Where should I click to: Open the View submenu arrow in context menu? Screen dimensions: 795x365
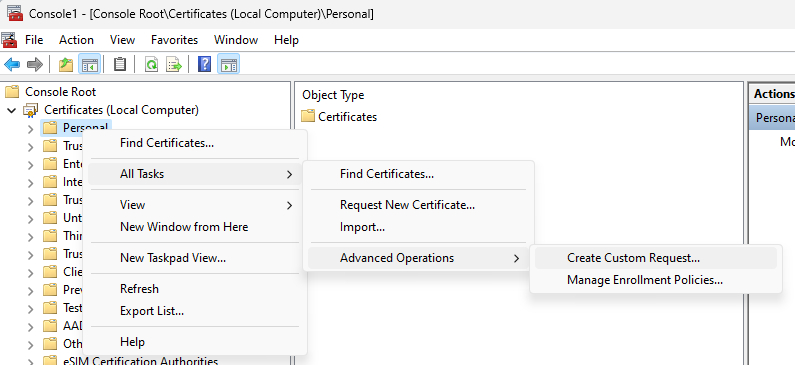coord(290,205)
